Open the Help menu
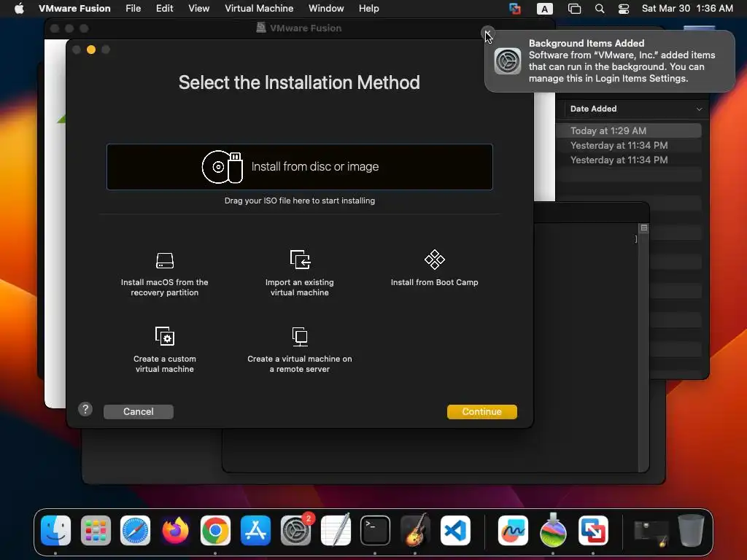This screenshot has width=747, height=560. click(368, 8)
